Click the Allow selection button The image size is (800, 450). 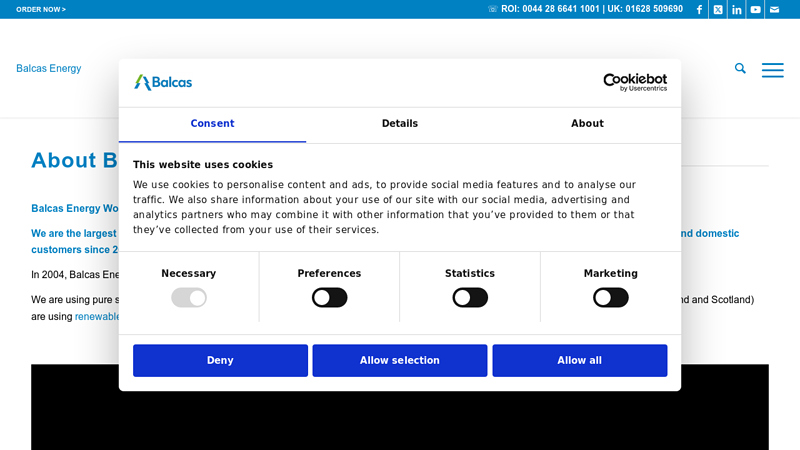tap(400, 360)
